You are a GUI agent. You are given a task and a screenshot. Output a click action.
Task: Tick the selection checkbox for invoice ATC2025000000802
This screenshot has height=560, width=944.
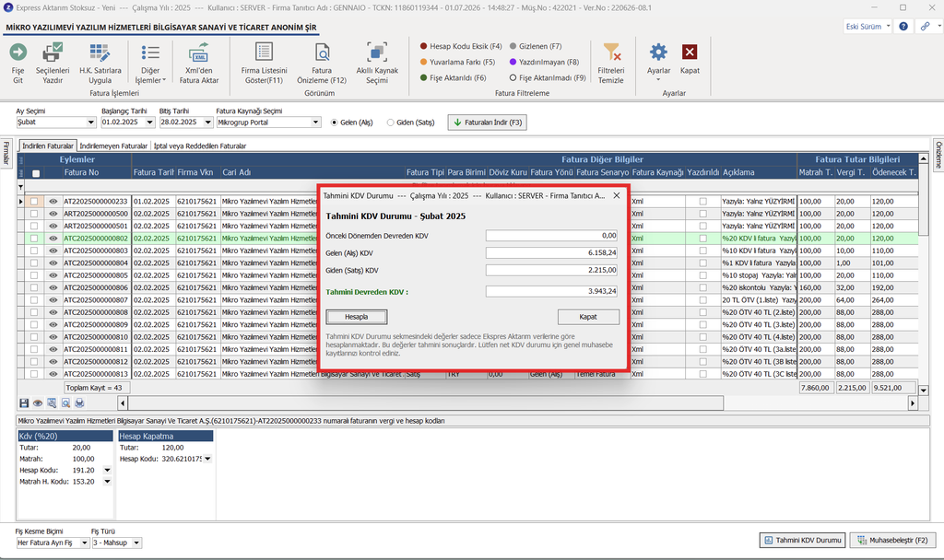[34, 239]
